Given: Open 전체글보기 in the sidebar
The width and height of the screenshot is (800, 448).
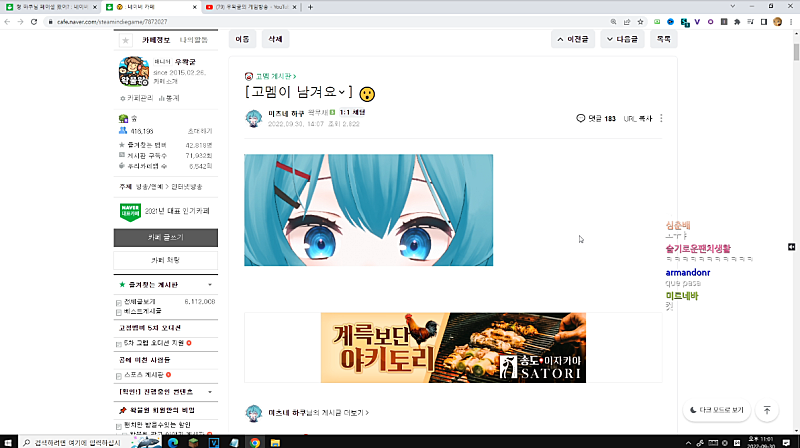Looking at the screenshot, I should tap(139, 302).
